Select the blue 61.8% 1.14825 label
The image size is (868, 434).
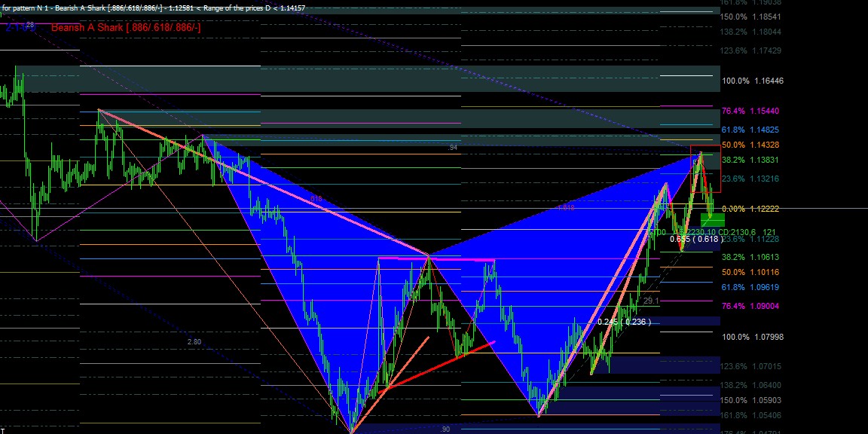[750, 130]
